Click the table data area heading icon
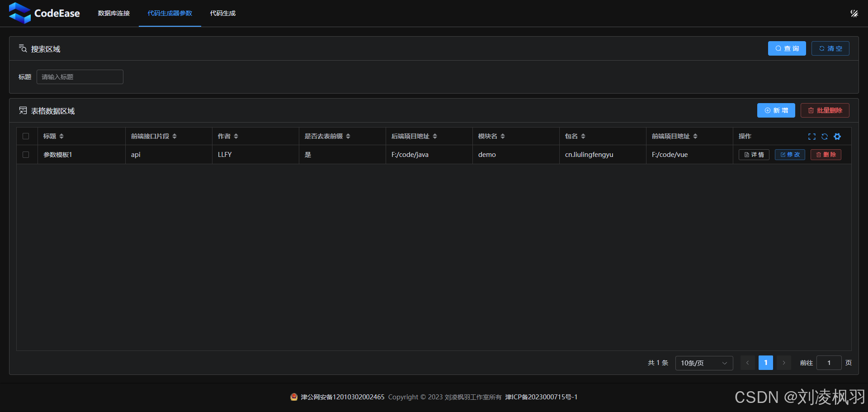This screenshot has width=868, height=412. point(23,110)
